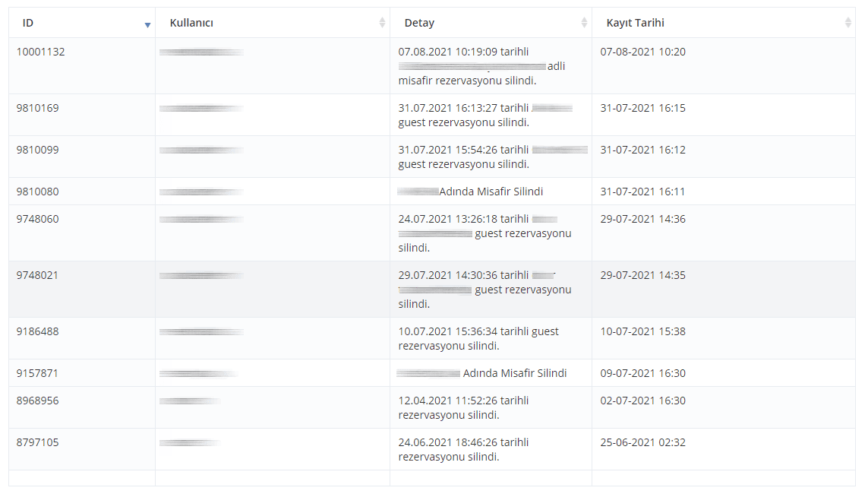Sort table by Kullanıcı header
Screen dimensions: 868x494
tap(273, 23)
